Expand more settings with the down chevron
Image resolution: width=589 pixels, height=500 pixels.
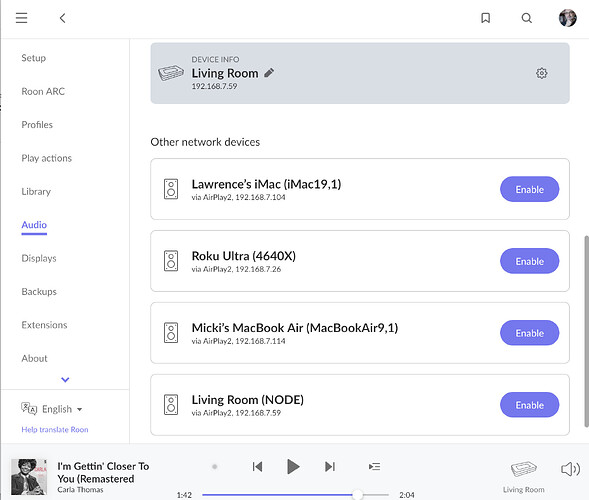pyautogui.click(x=65, y=380)
